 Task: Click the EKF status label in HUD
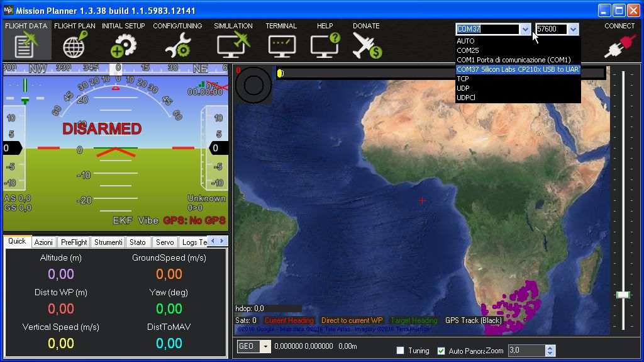123,220
